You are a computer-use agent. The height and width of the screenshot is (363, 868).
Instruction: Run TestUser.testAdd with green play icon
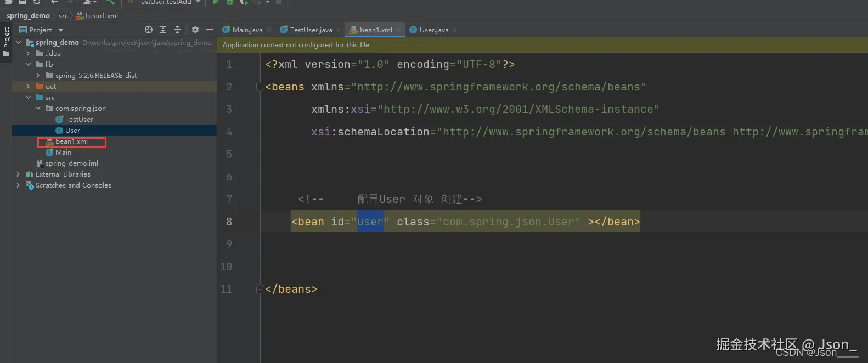(x=216, y=2)
